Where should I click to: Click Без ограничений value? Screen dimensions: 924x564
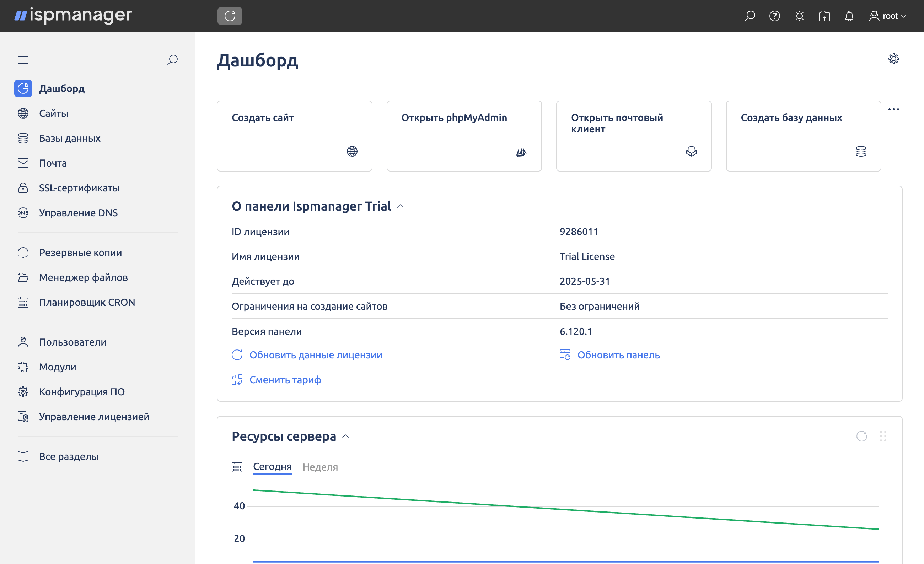600,306
